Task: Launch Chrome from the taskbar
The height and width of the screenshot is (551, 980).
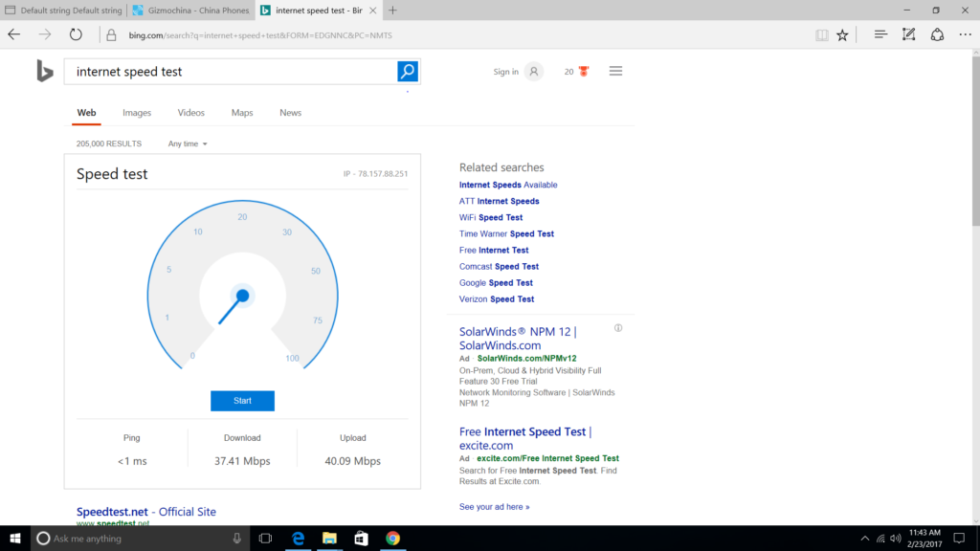Action: tap(392, 539)
